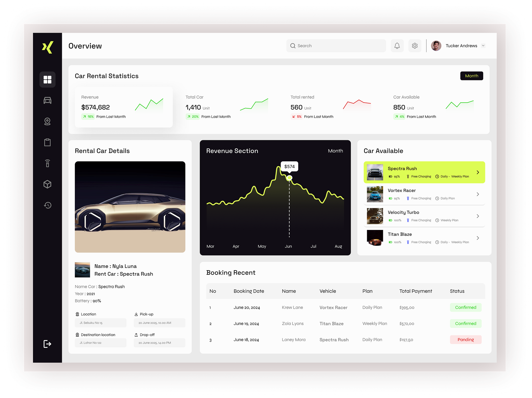The height and width of the screenshot is (398, 532).
Task: Open the Package box icon in sidebar
Action: [x=48, y=184]
